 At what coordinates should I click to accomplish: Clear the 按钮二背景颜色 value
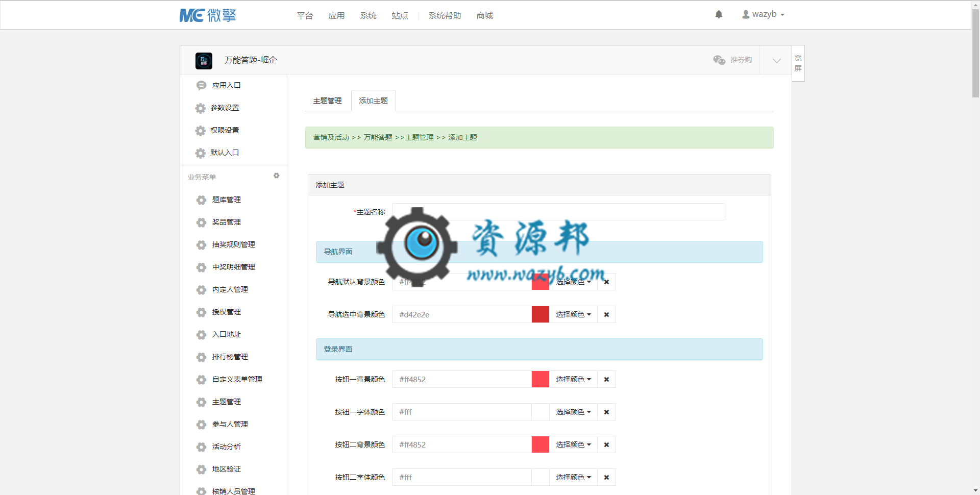click(606, 444)
